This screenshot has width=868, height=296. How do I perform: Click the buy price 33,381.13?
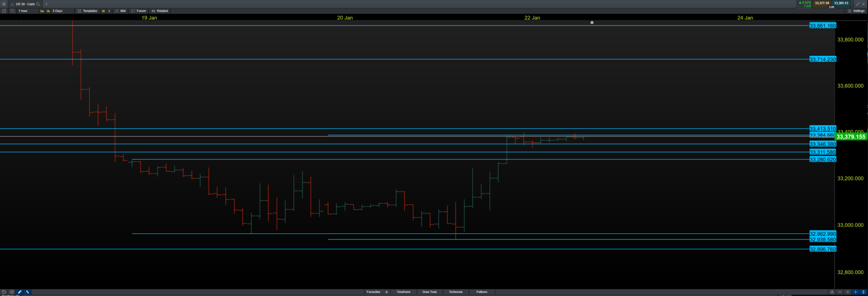pyautogui.click(x=841, y=3)
